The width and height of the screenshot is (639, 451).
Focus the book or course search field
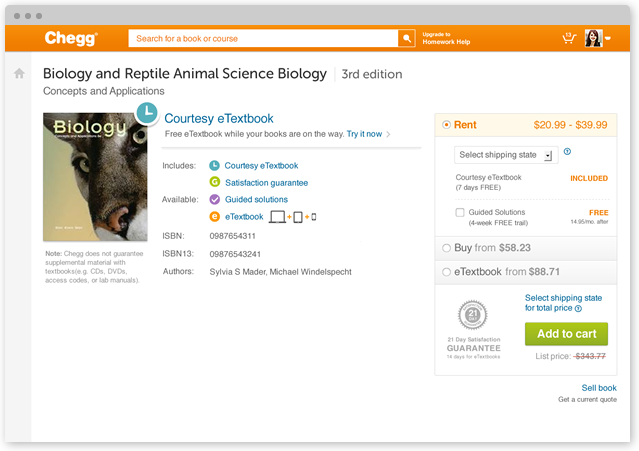coord(263,38)
